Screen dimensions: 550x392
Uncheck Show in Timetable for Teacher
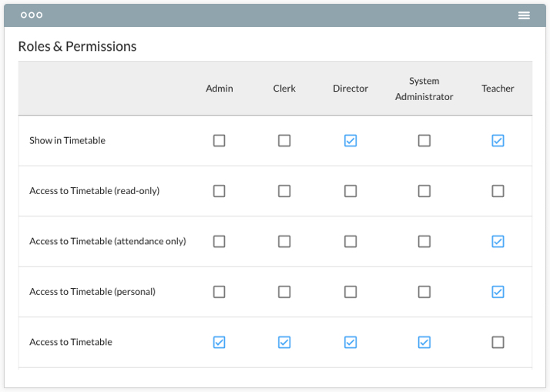click(x=498, y=141)
